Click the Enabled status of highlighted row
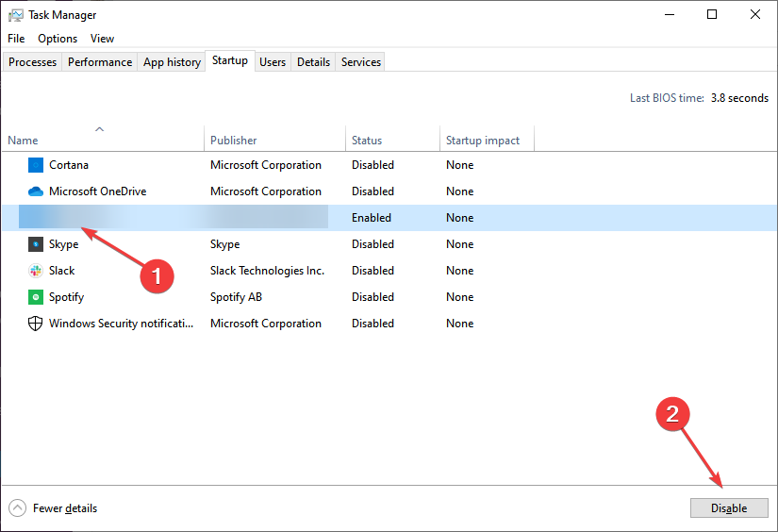Screen dimensions: 778x532 coord(372,217)
